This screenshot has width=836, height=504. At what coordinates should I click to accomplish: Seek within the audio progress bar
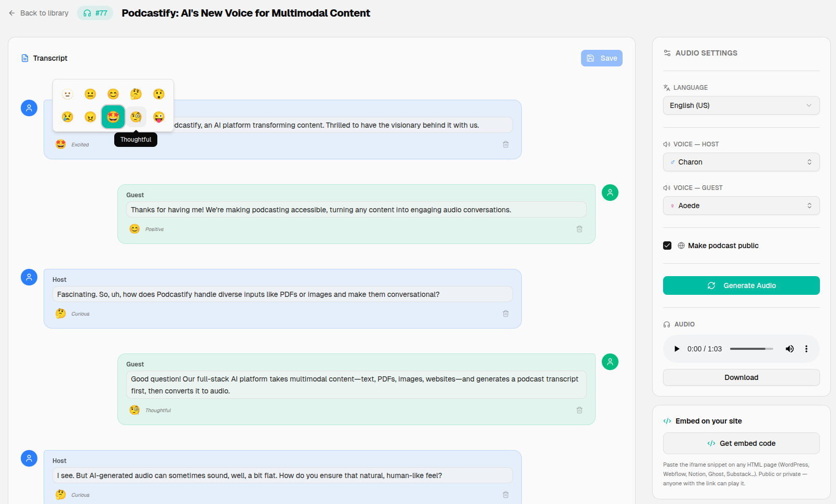click(751, 349)
